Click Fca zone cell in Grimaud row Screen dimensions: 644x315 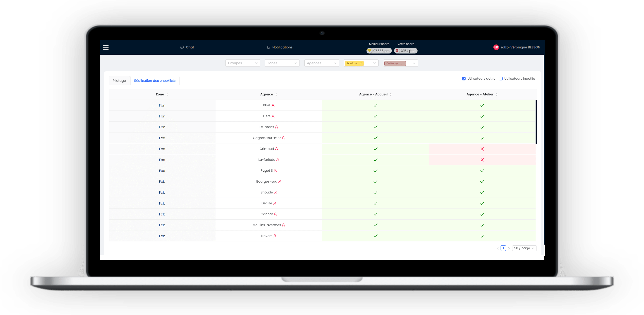pos(162,149)
